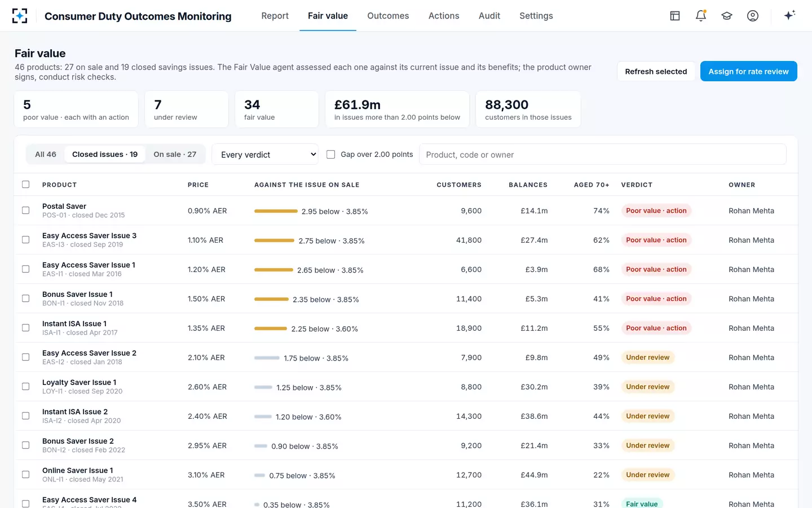Focus the Product, code or owner search field
This screenshot has height=508, width=812.
(603, 155)
